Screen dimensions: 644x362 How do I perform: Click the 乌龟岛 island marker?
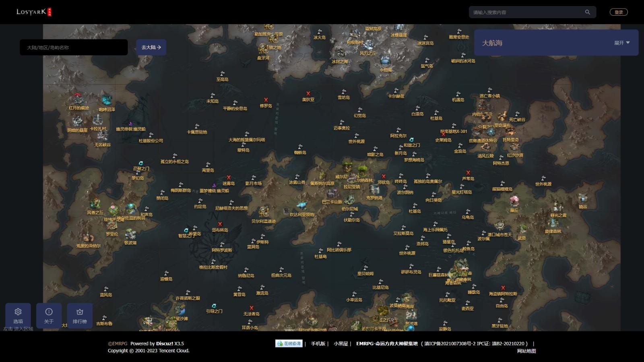click(468, 211)
